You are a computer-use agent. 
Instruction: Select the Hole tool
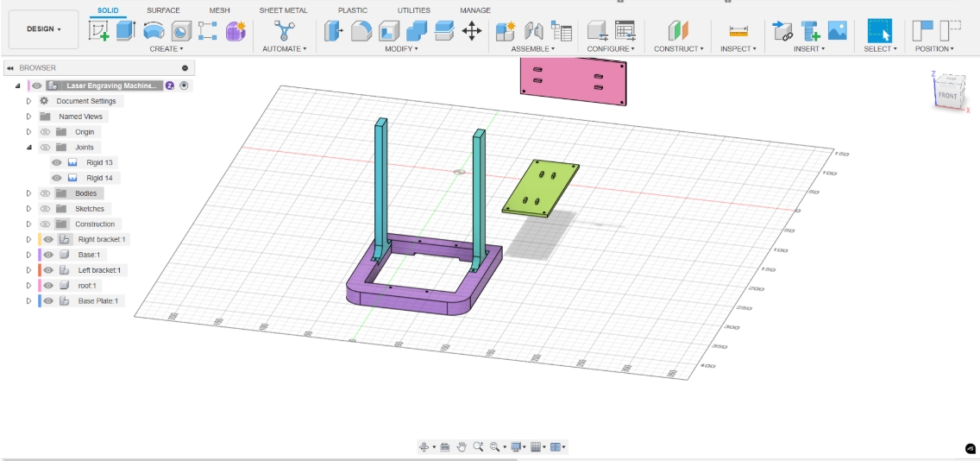pos(181,31)
